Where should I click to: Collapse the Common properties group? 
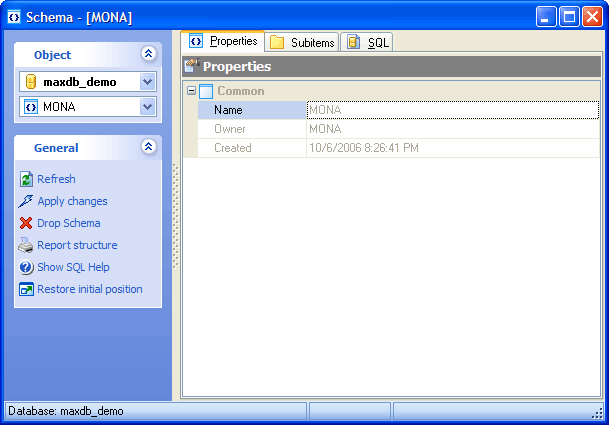190,91
